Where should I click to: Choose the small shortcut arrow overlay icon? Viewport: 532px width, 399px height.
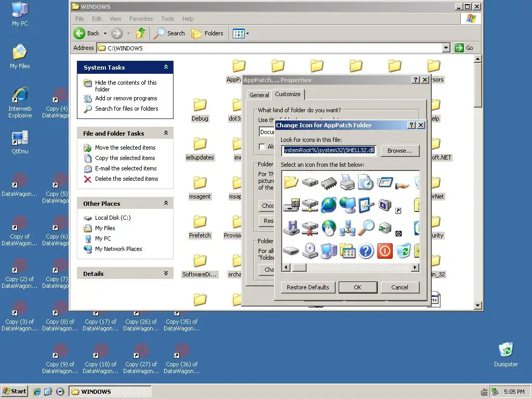[398, 211]
